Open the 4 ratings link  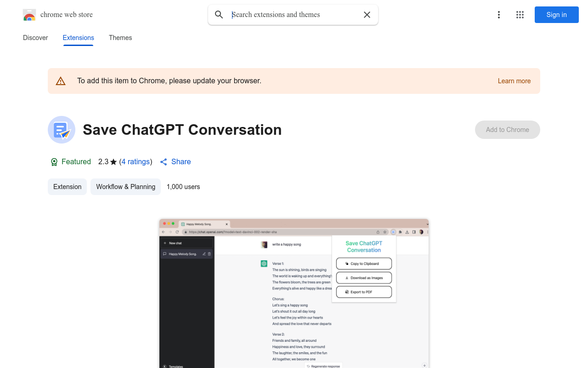coord(136,162)
